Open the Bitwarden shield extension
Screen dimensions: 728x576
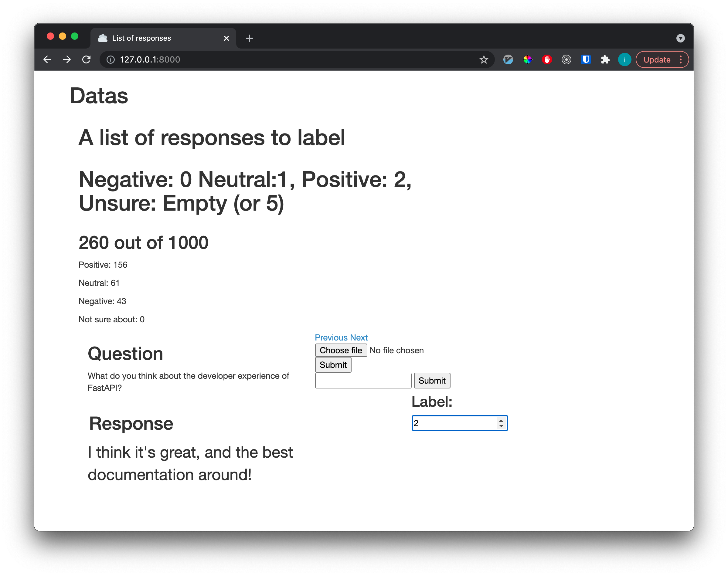(x=586, y=60)
